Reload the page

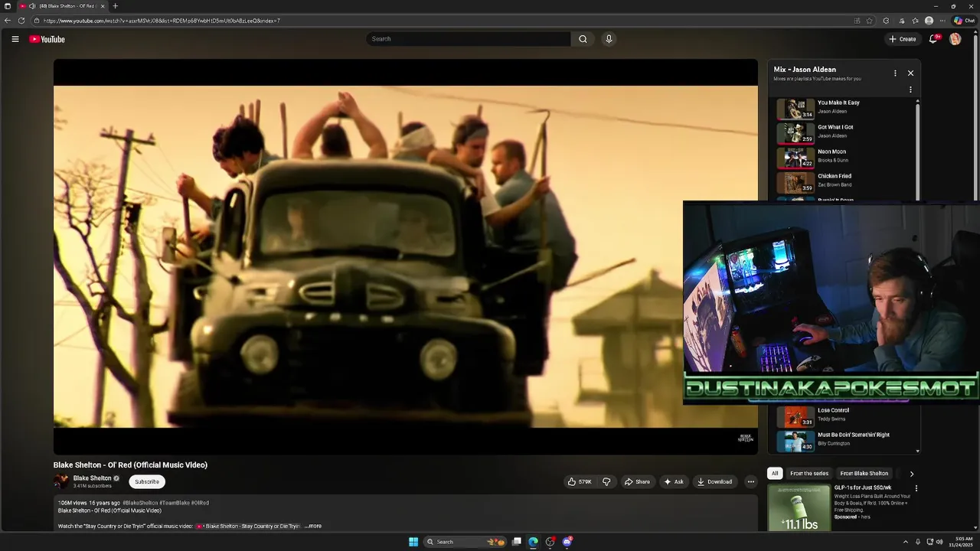[x=21, y=21]
